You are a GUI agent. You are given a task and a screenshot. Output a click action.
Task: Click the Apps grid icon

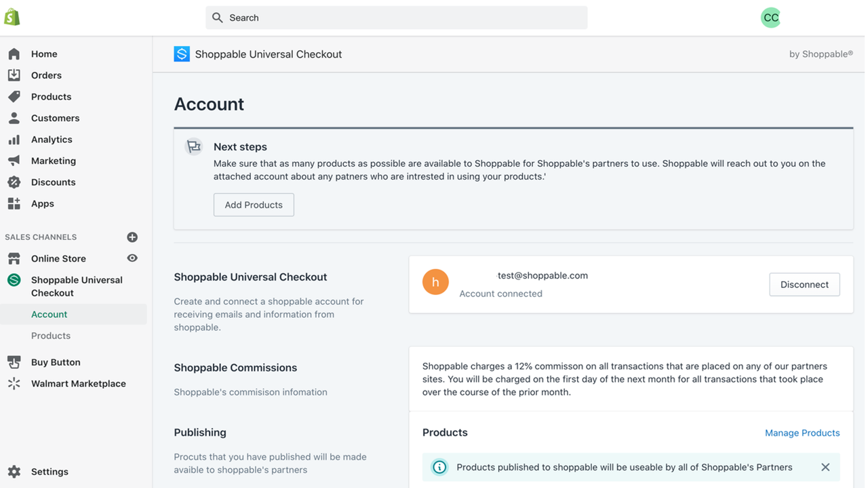pos(14,203)
